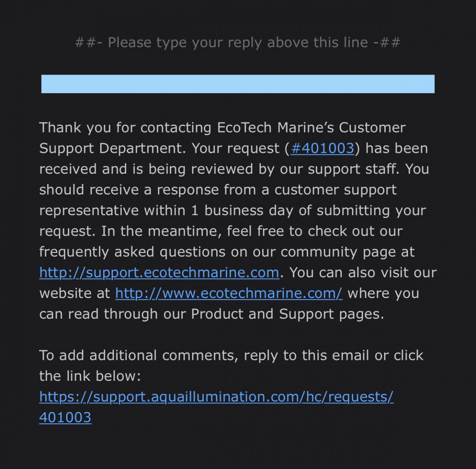Click the 'Support Department' text
476x469 pixels.
point(113,148)
